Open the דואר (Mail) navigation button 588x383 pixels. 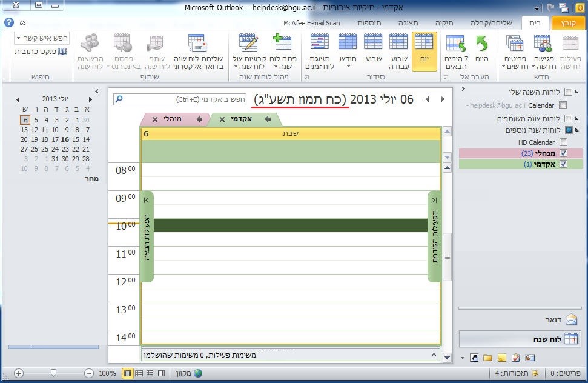click(520, 319)
